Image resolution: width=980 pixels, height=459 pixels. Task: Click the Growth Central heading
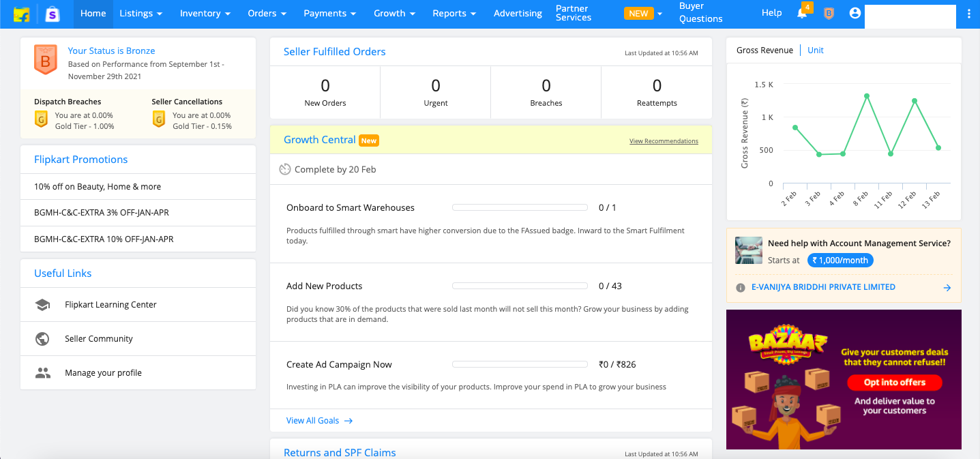click(320, 140)
